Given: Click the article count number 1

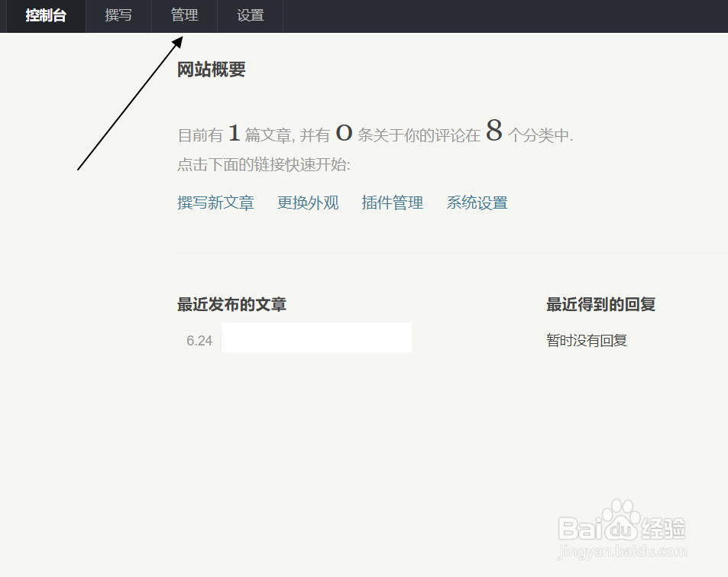Looking at the screenshot, I should click(234, 133).
